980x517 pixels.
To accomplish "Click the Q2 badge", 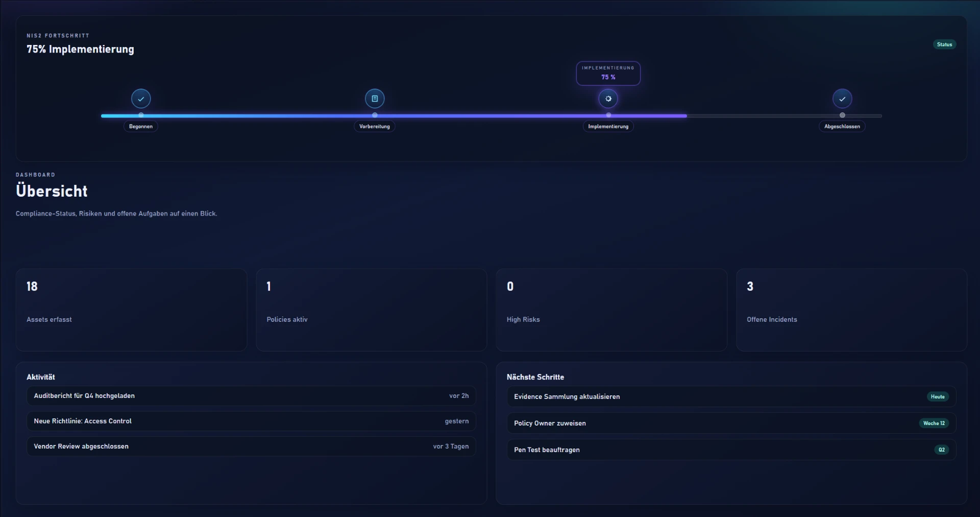I will [x=942, y=450].
